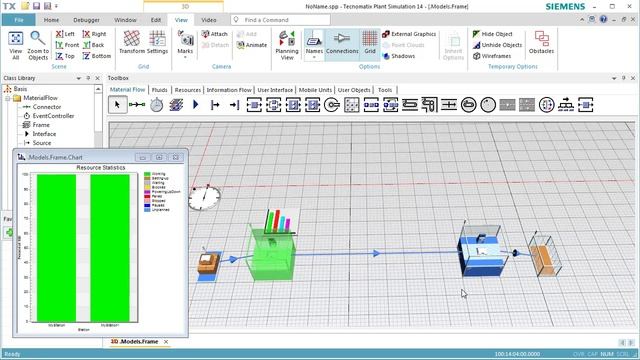Click Class Library scrollbar up arrow
640x360 pixels.
click(x=98, y=89)
